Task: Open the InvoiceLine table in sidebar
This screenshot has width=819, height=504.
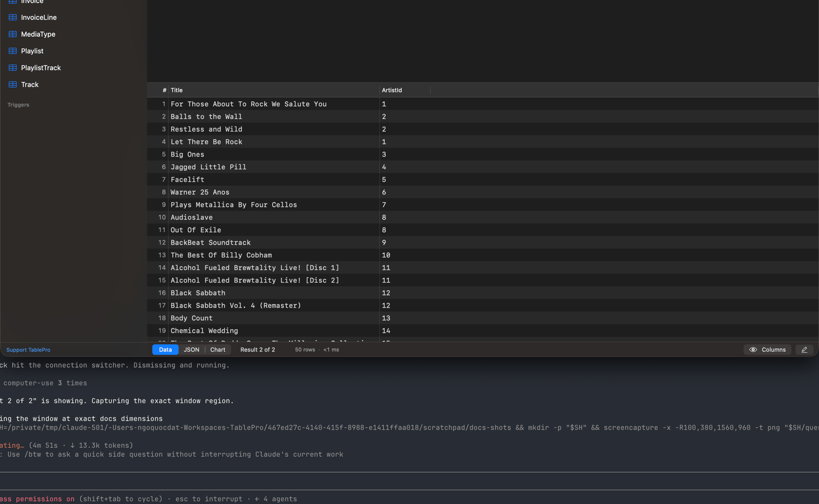Action: (38, 17)
